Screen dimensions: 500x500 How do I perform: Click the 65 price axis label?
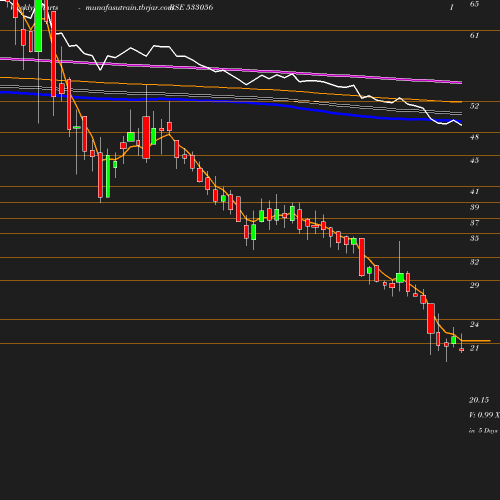(x=474, y=4)
